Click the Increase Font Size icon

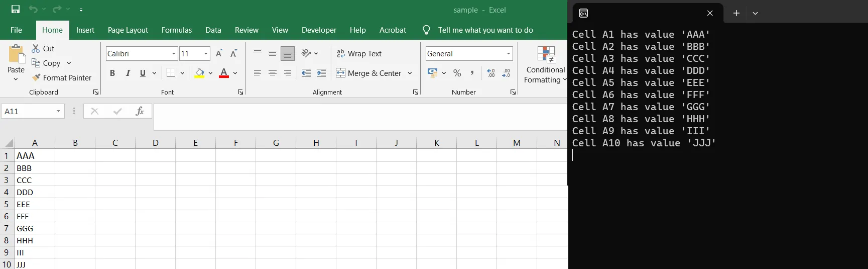coord(219,54)
